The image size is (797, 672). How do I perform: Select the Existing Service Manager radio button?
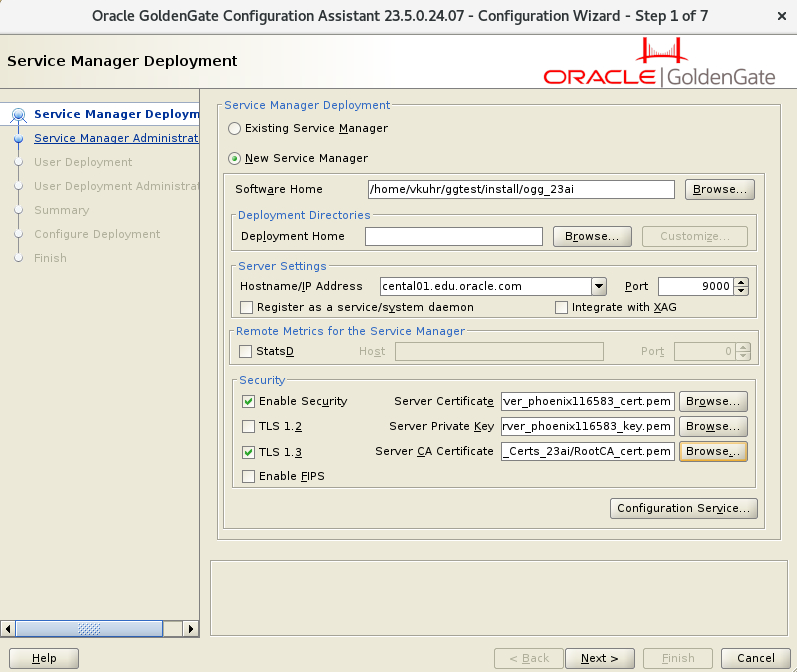coord(234,129)
